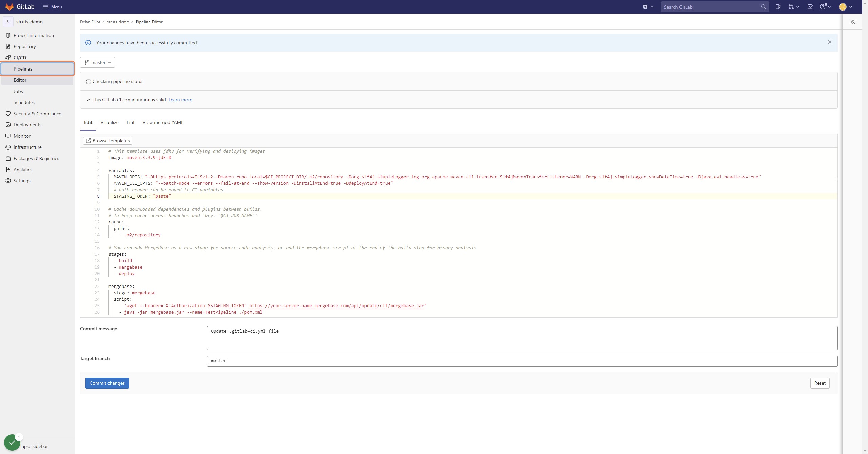The width and height of the screenshot is (868, 454).
Task: Open the hamburger Menu
Action: (52, 7)
